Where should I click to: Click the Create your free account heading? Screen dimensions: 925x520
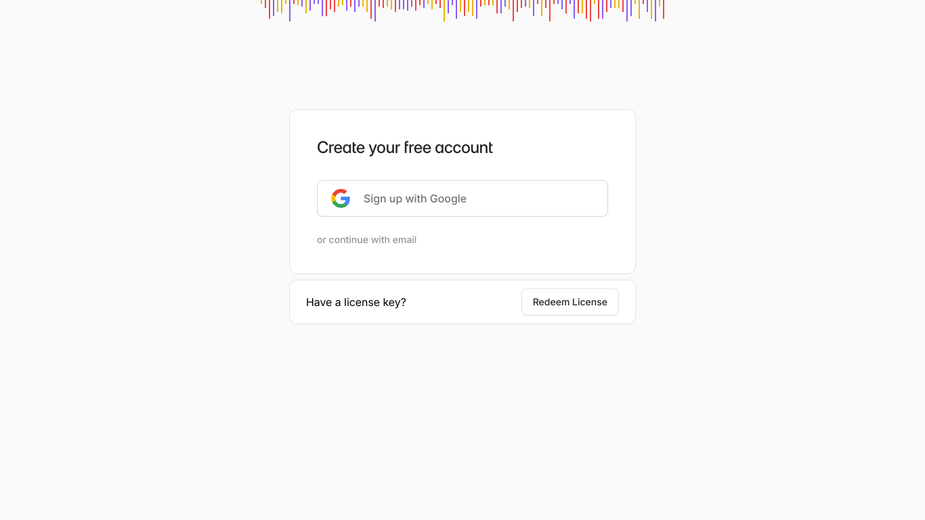404,148
